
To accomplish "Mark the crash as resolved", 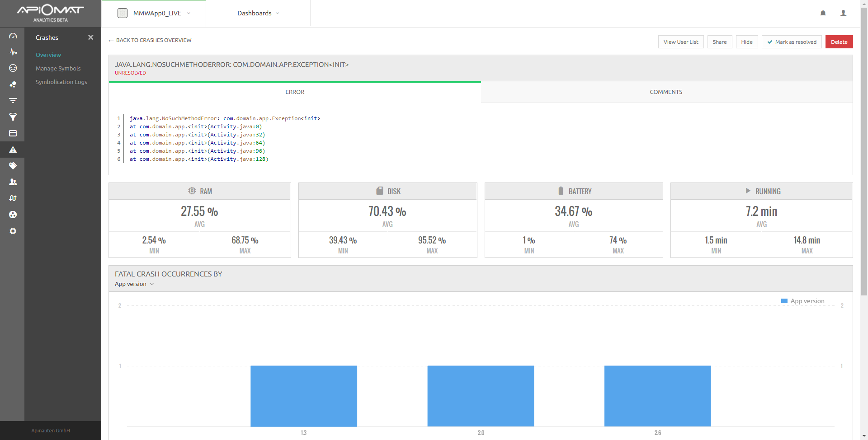I will (x=792, y=42).
